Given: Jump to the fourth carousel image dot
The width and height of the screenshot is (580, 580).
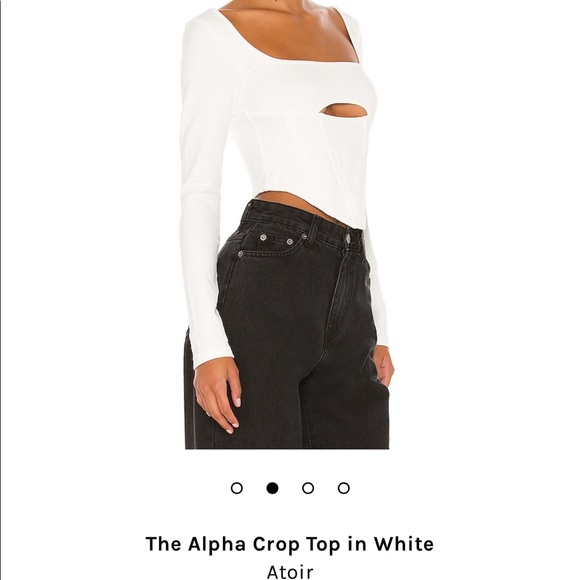Looking at the screenshot, I should [x=344, y=488].
